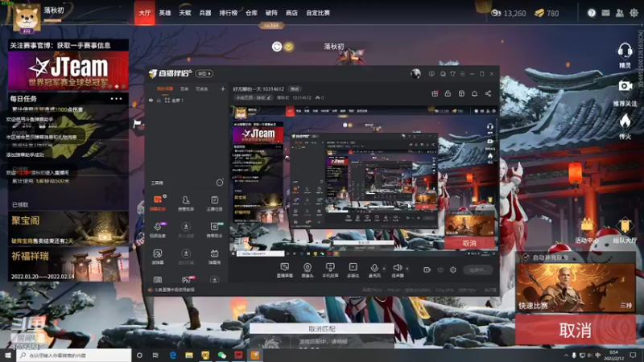Screen dimensions: 644x362
Task: Add 多媒体 media source
Action: tap(353, 269)
